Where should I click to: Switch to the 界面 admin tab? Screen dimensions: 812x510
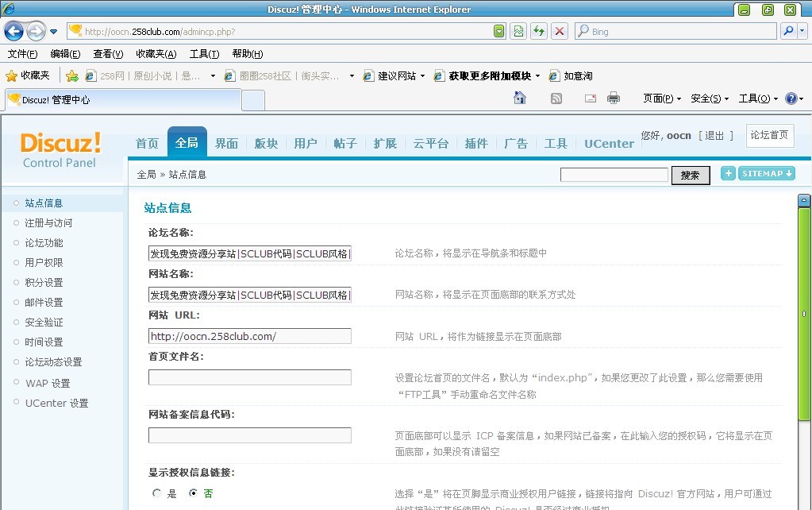click(x=227, y=144)
